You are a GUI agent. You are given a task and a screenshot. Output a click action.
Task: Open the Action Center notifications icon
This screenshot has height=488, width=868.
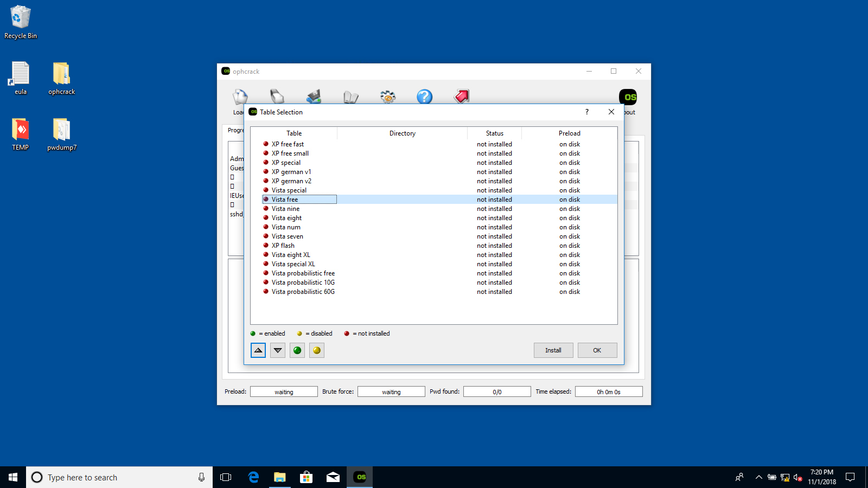850,477
